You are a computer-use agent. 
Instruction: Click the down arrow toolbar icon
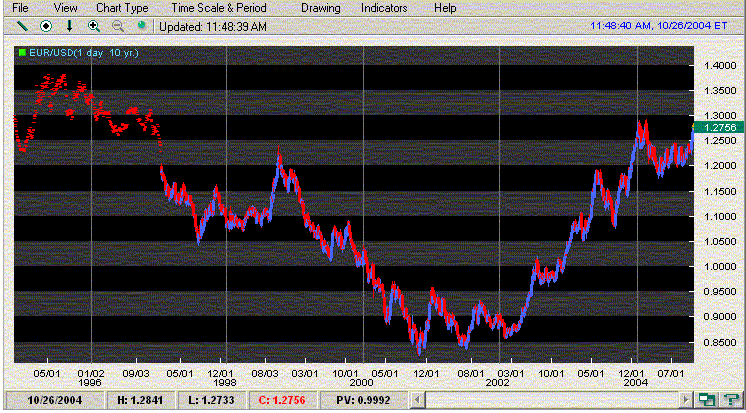pyautogui.click(x=69, y=25)
